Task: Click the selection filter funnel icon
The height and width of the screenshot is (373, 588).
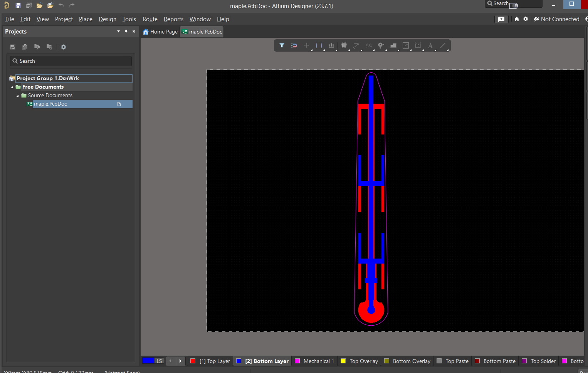Action: 282,45
